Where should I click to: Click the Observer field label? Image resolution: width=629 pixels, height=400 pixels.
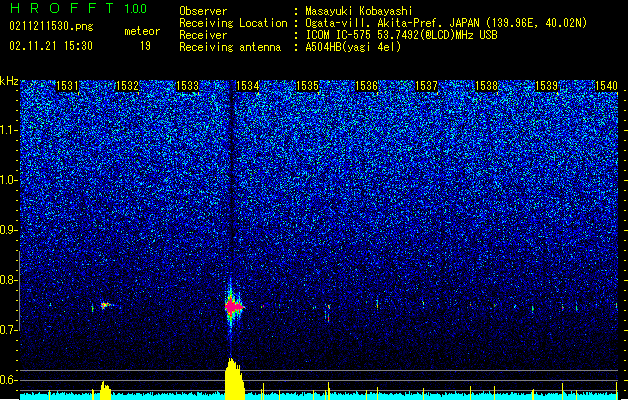click(x=203, y=11)
